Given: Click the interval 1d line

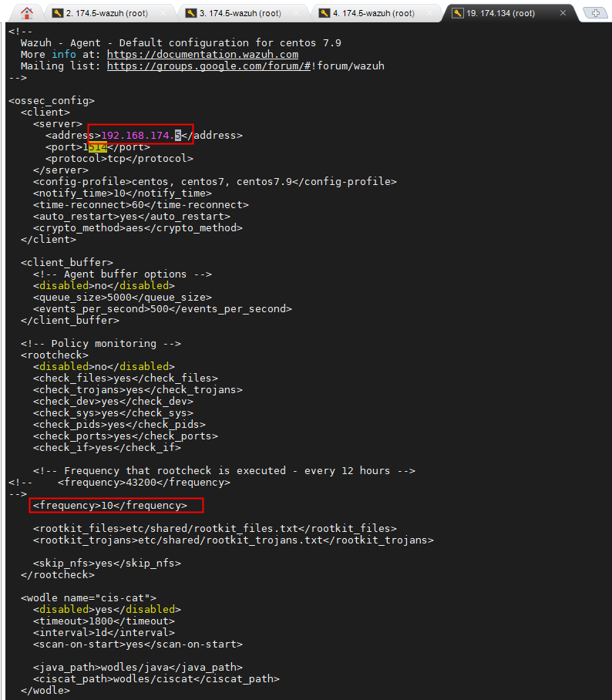Looking at the screenshot, I should click(104, 633).
